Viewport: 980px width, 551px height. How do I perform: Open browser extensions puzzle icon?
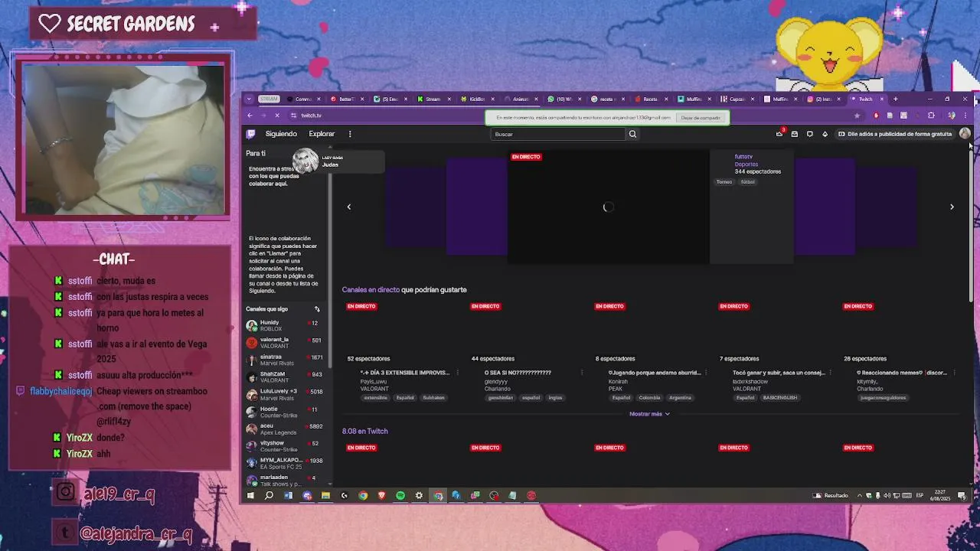point(931,116)
